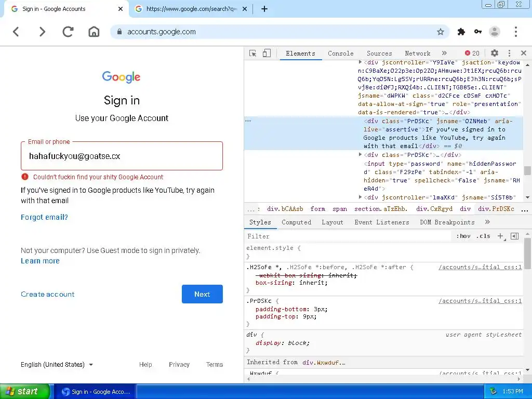Open the Event Listeners tab
Viewport: 532px width, 399px height.
tap(382, 222)
